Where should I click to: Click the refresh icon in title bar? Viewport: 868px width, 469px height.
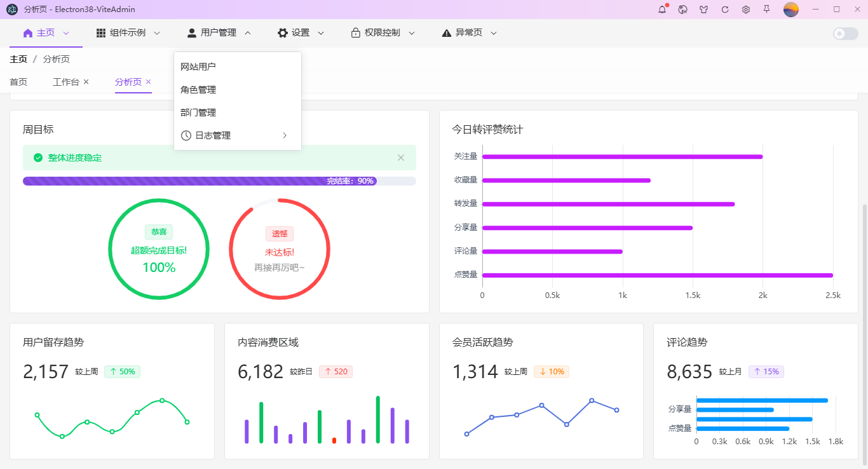pos(725,10)
